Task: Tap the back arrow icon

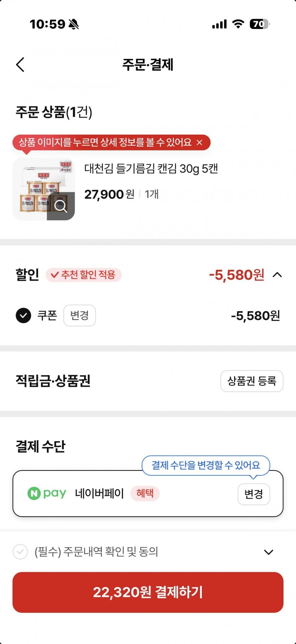Action: [20, 65]
